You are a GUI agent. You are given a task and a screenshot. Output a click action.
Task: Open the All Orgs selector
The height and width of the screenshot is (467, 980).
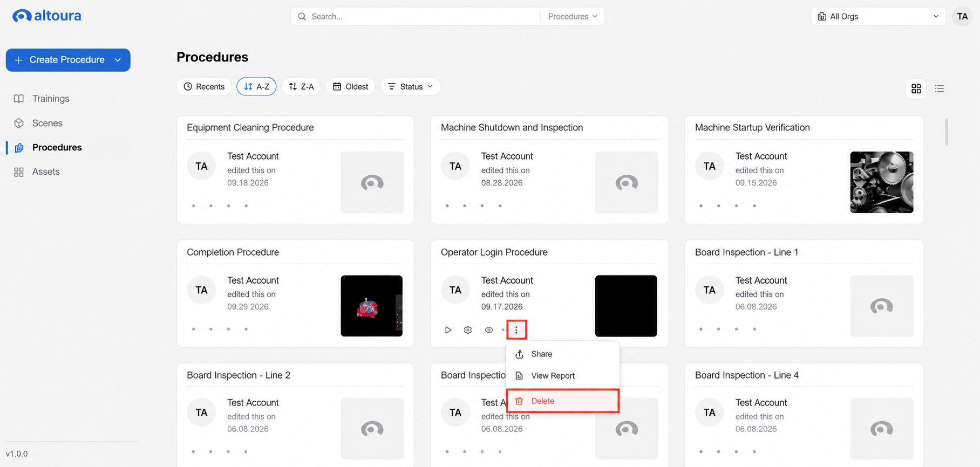[878, 16]
